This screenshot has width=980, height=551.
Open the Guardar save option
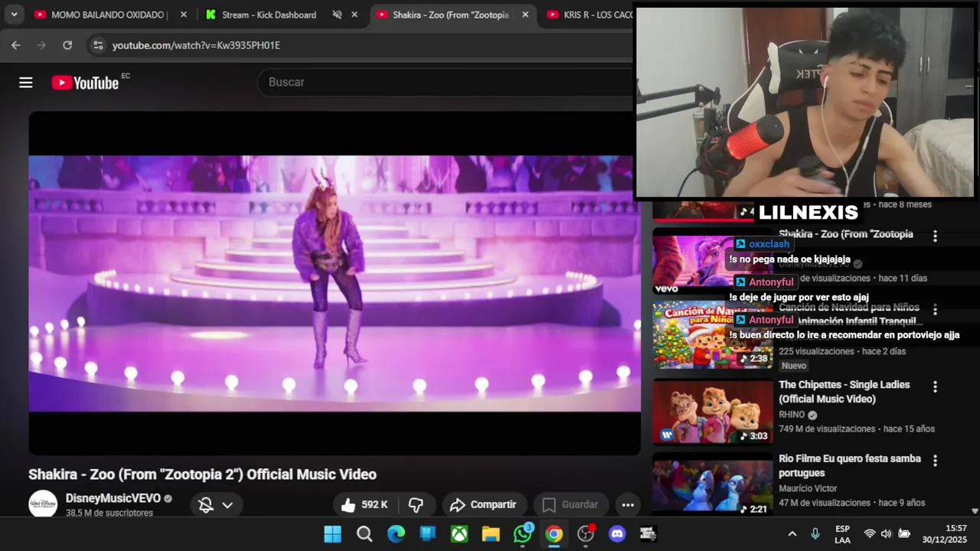[x=570, y=504]
